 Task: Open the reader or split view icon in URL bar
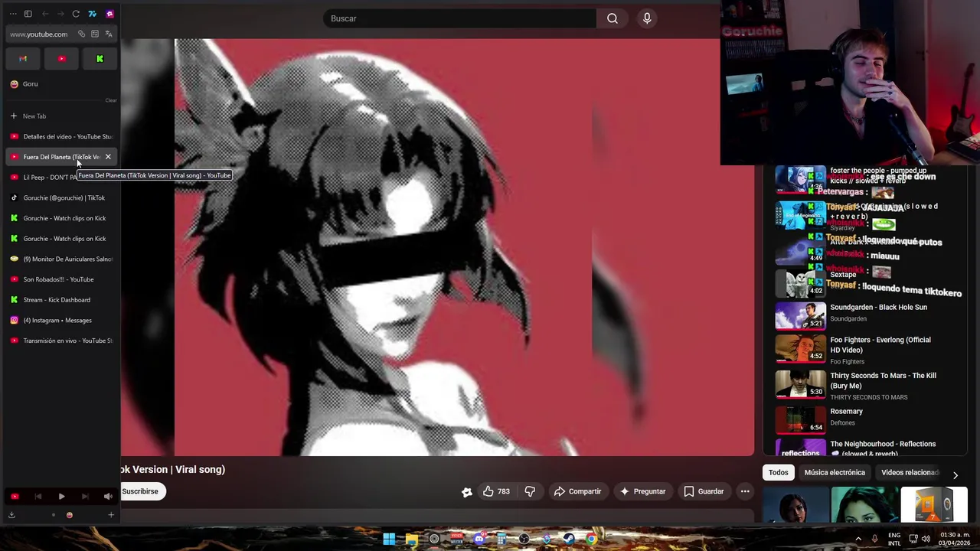pyautogui.click(x=95, y=34)
